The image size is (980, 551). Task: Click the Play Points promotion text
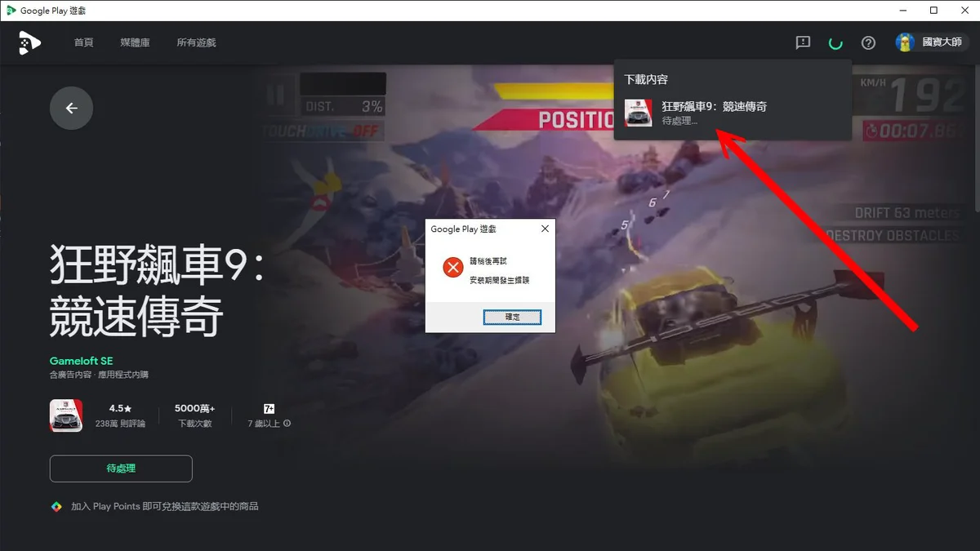(x=164, y=506)
